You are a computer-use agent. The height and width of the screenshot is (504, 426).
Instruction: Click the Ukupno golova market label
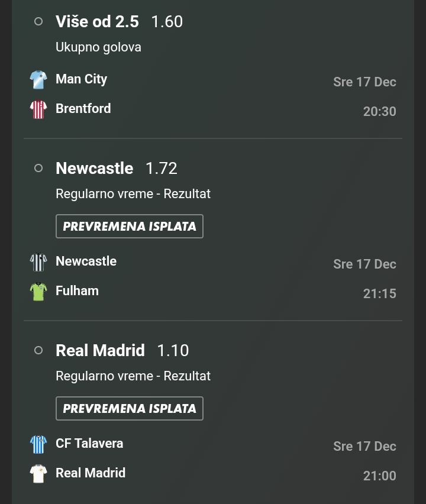[x=98, y=47]
